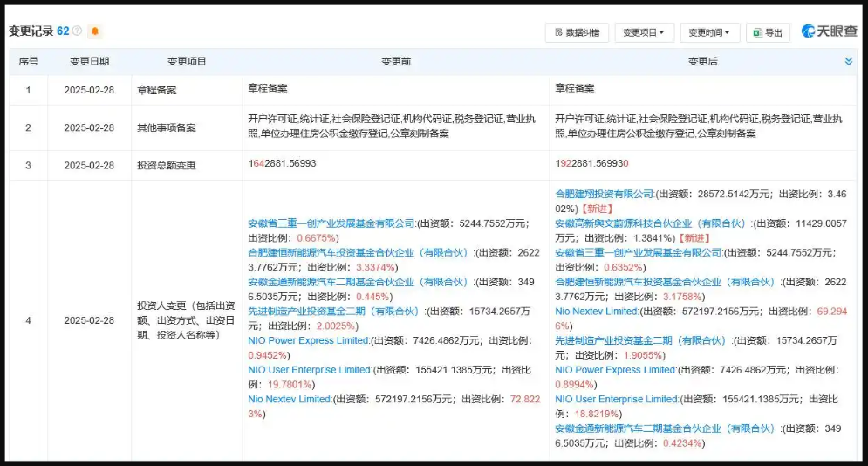Open NIO Power Express Limited link in 变更前 column
This screenshot has height=466, width=868.
308,341
